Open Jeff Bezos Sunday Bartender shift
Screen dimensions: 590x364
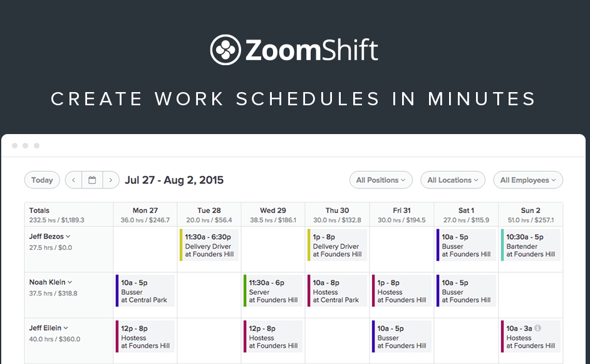[x=530, y=245]
